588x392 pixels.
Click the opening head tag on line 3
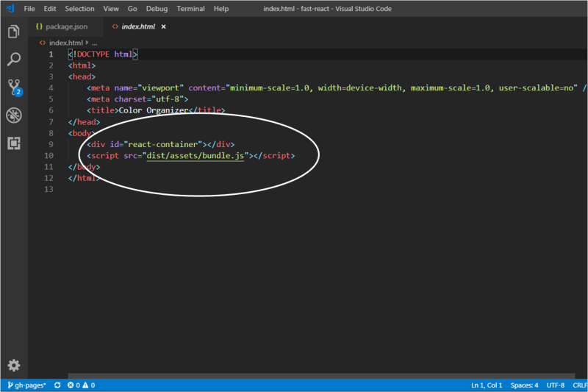tap(82, 77)
